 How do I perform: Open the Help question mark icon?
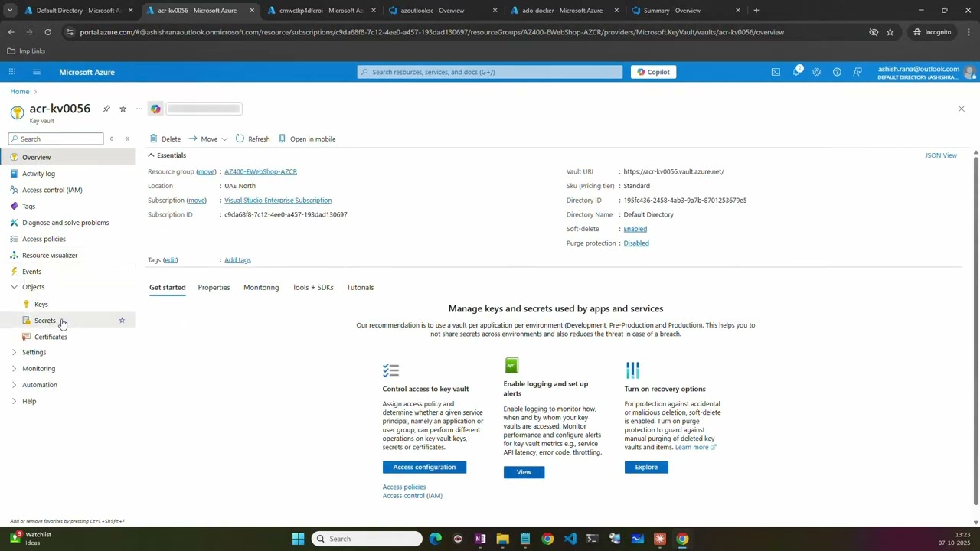[837, 72]
